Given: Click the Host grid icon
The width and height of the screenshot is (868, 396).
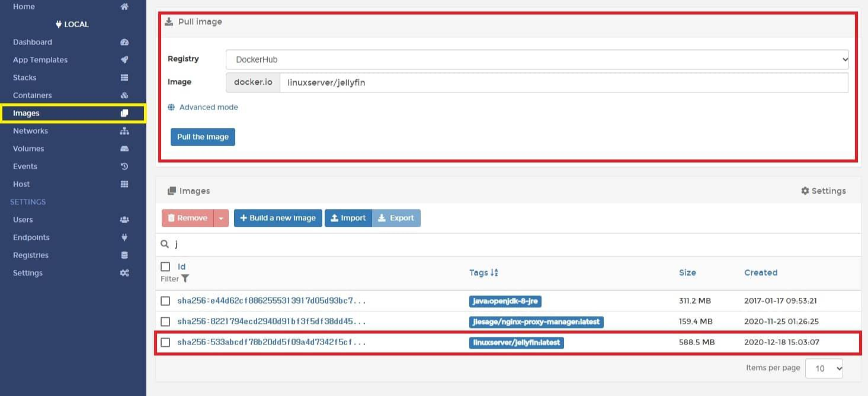Looking at the screenshot, I should (x=124, y=184).
